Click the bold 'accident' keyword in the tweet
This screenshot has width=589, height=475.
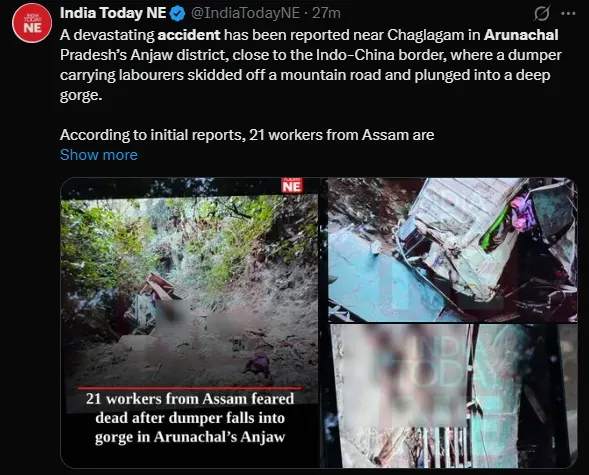[189, 35]
